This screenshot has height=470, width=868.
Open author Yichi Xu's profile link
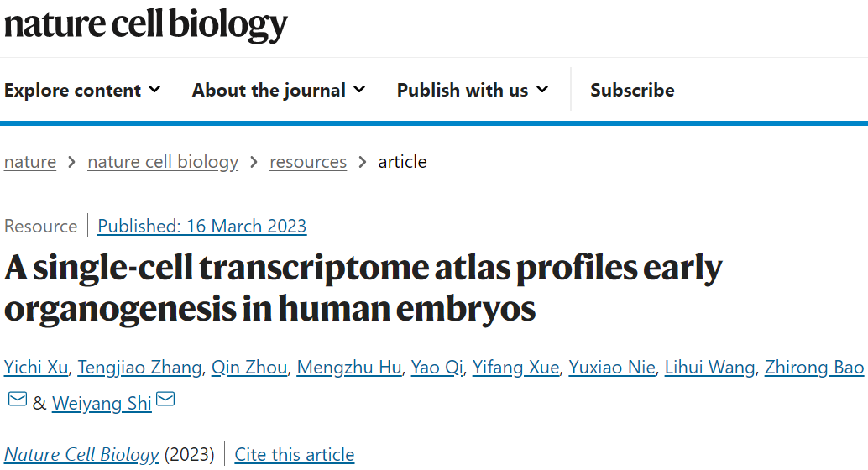point(36,368)
